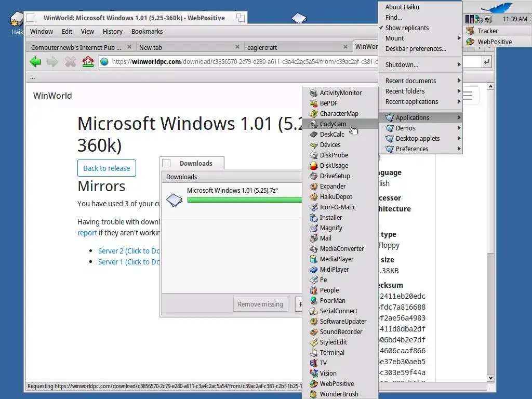532x399 pixels.
Task: Open SerialConnect application
Action: click(340, 311)
